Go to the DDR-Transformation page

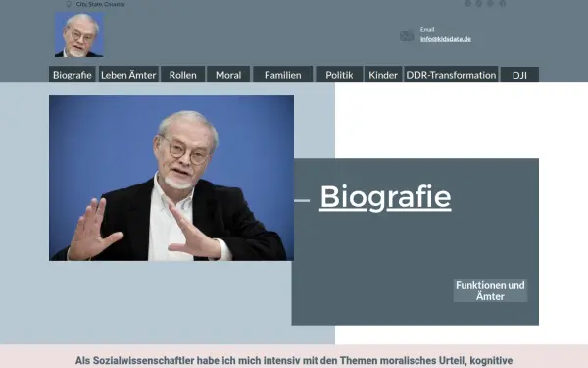pos(451,75)
